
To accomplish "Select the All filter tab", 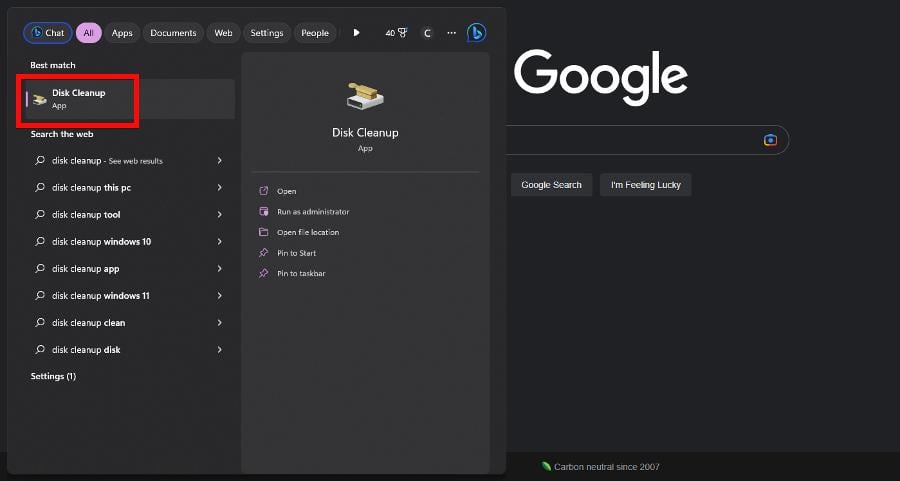I will coord(88,33).
